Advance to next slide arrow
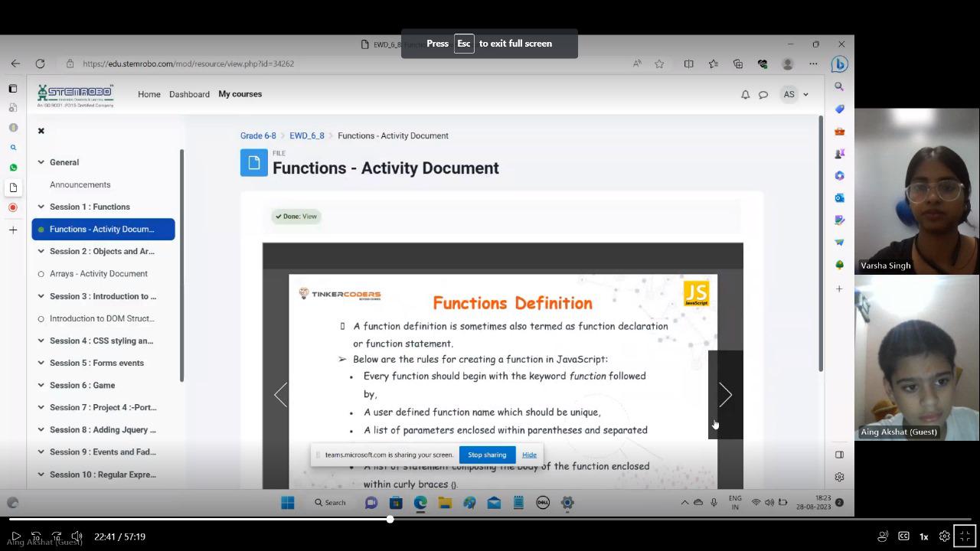980x551 pixels. tap(725, 395)
